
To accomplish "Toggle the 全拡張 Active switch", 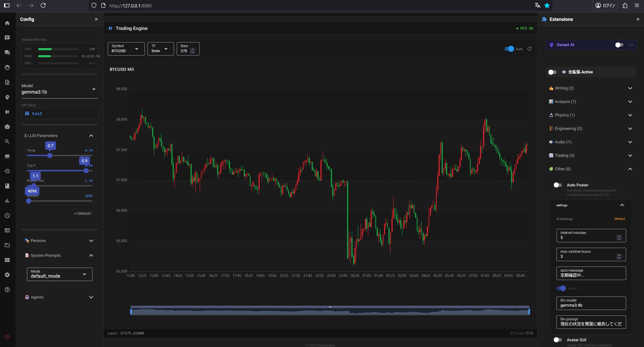I will coord(552,72).
